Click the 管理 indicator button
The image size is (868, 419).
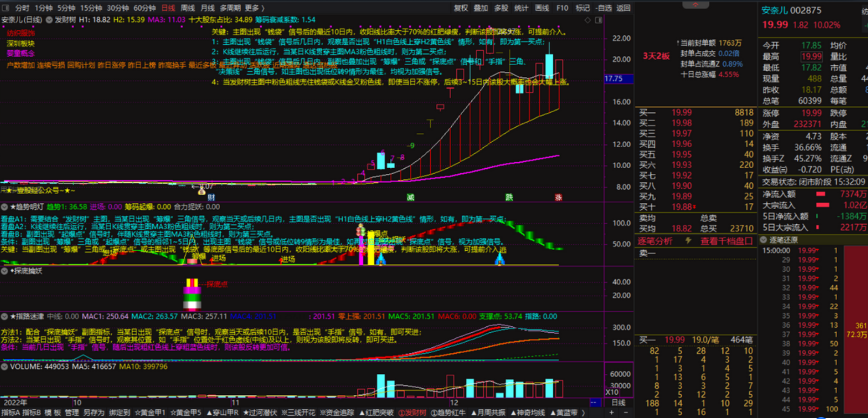(x=72, y=412)
